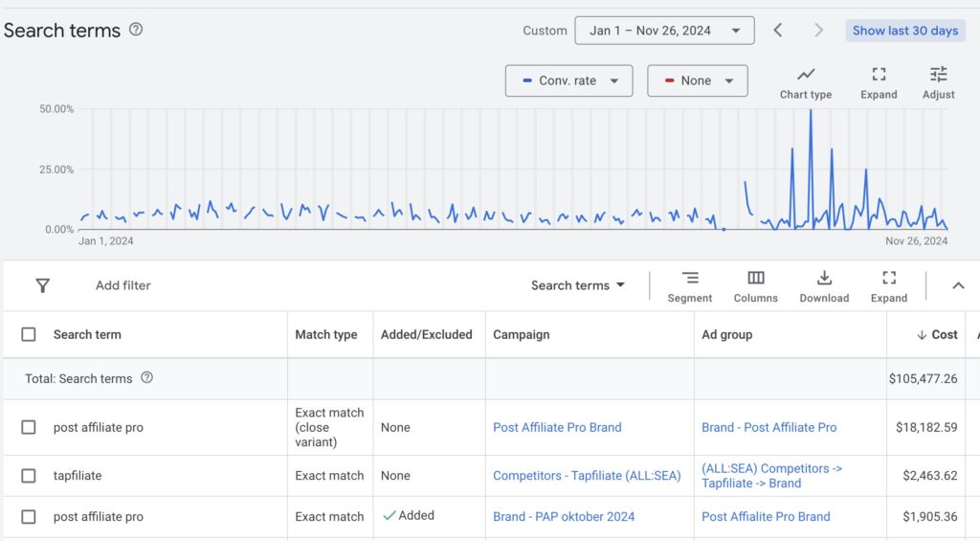The image size is (980, 541).
Task: Sort by the Campaign column header
Action: click(521, 334)
